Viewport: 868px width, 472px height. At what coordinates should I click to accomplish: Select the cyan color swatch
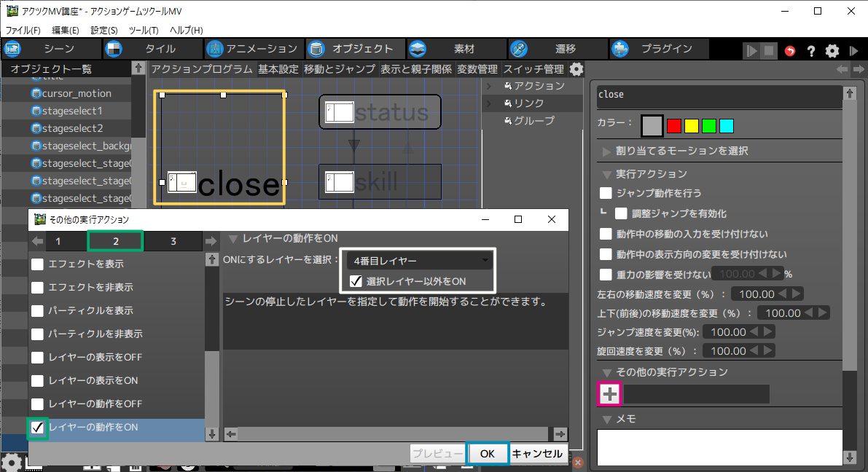[726, 126]
